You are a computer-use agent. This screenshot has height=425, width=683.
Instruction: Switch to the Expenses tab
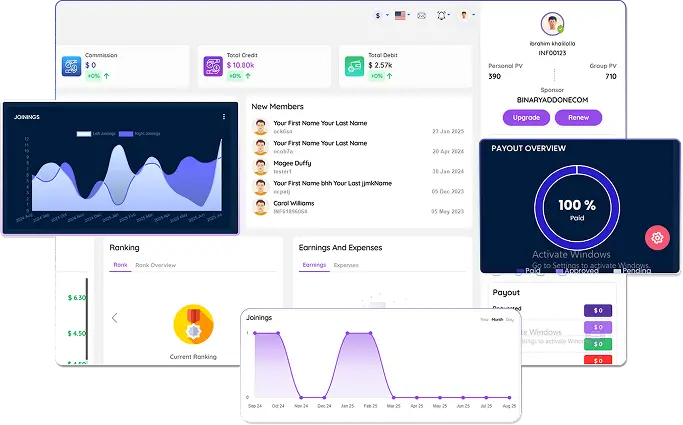pyautogui.click(x=346, y=265)
